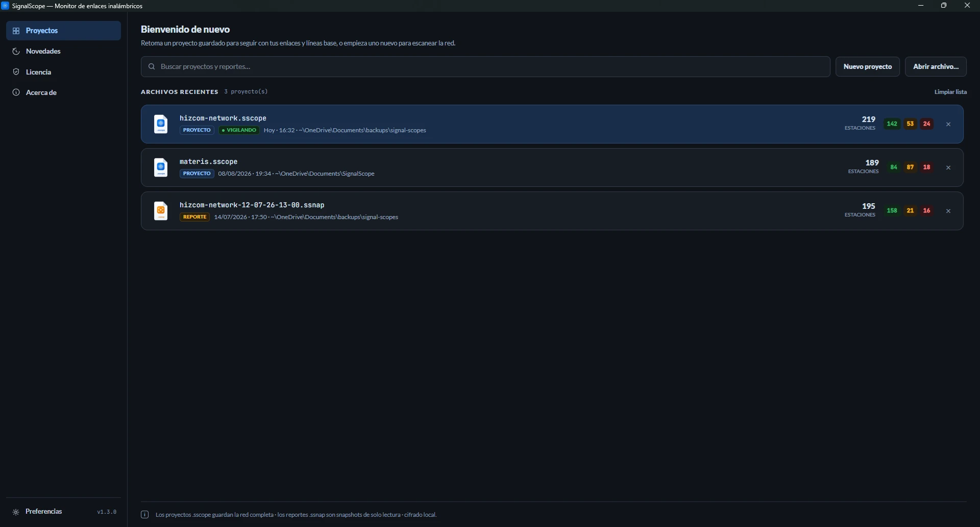Click Abrir archivo... button
Image resolution: width=980 pixels, height=527 pixels.
936,66
